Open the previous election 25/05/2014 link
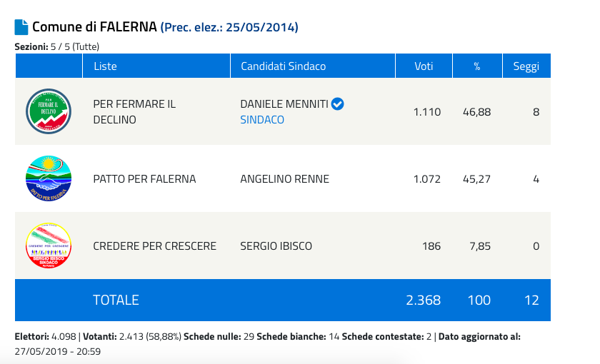The height and width of the screenshot is (364, 600). 229,28
